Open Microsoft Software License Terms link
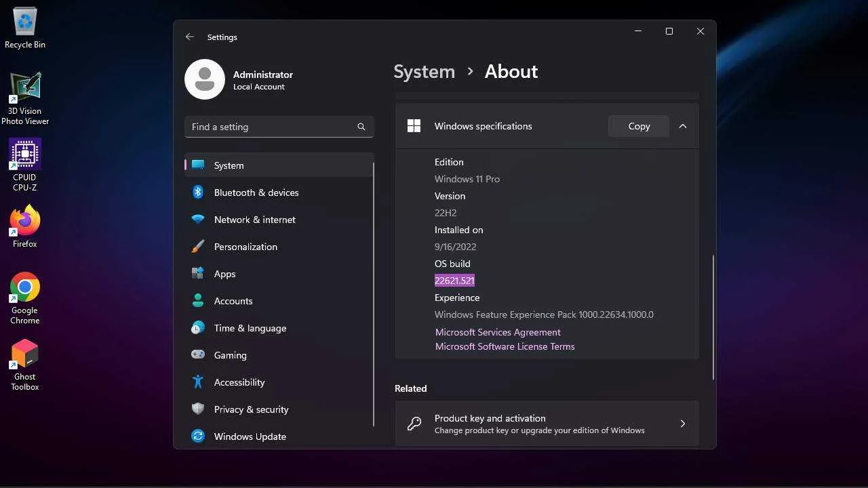This screenshot has width=868, height=488. click(x=505, y=346)
